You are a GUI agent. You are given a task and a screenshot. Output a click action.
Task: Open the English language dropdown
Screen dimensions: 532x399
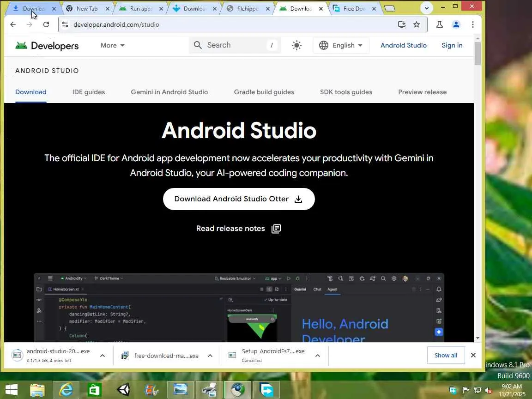[341, 45]
